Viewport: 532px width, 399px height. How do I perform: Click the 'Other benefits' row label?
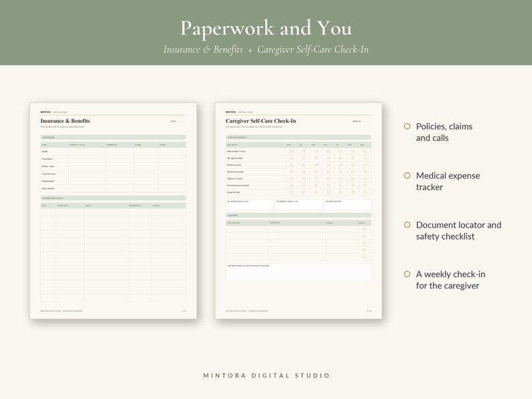(x=48, y=189)
